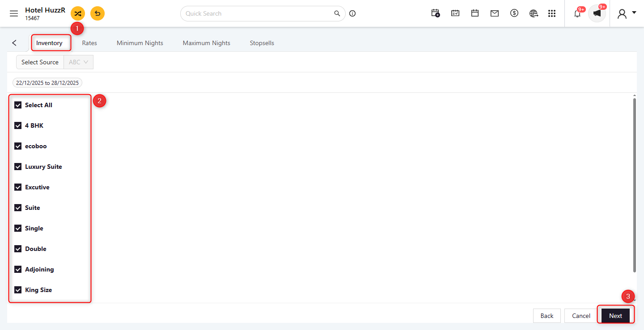Viewport: 644px width, 330px height.
Task: Open the Stopsells tab
Action: pos(262,43)
